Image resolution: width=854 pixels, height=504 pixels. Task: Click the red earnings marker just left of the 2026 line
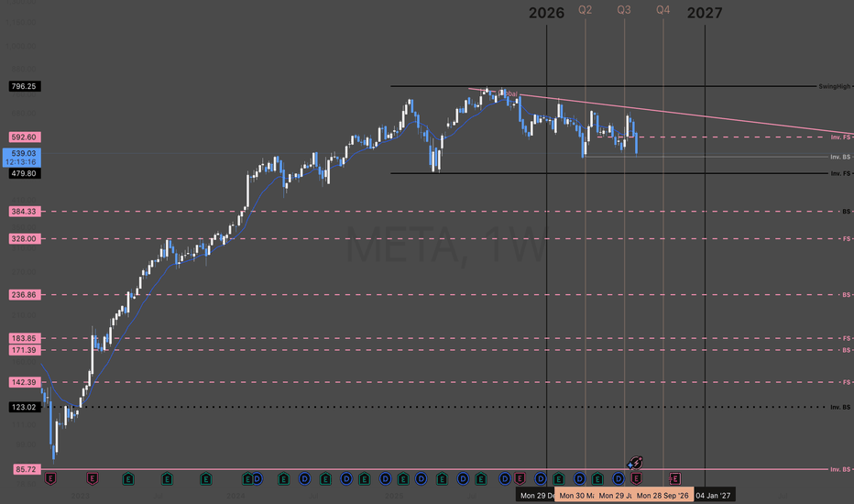520,479
